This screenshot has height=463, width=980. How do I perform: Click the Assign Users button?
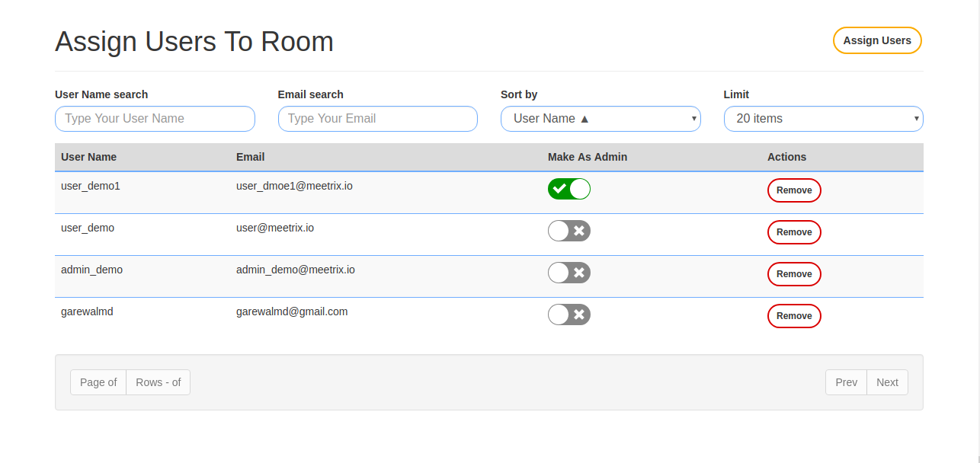coord(876,40)
